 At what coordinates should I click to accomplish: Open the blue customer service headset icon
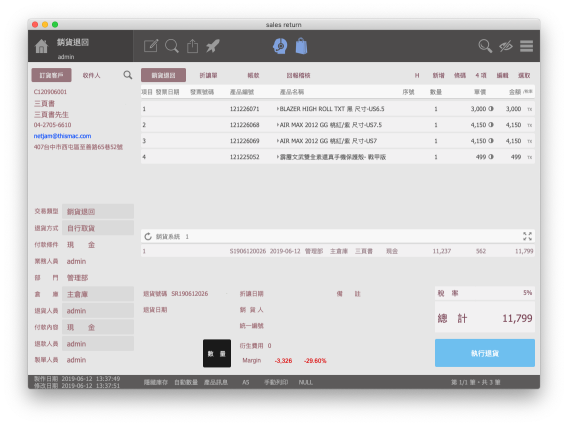pos(280,46)
